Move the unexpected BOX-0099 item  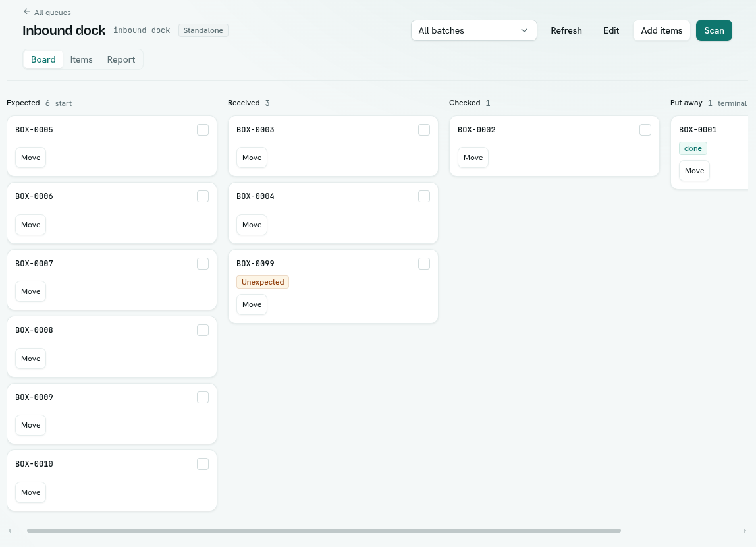pos(252,304)
